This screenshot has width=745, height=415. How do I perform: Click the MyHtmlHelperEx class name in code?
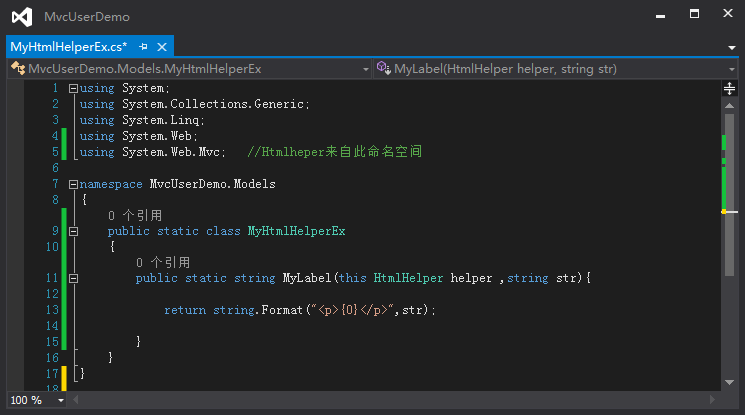[296, 232]
